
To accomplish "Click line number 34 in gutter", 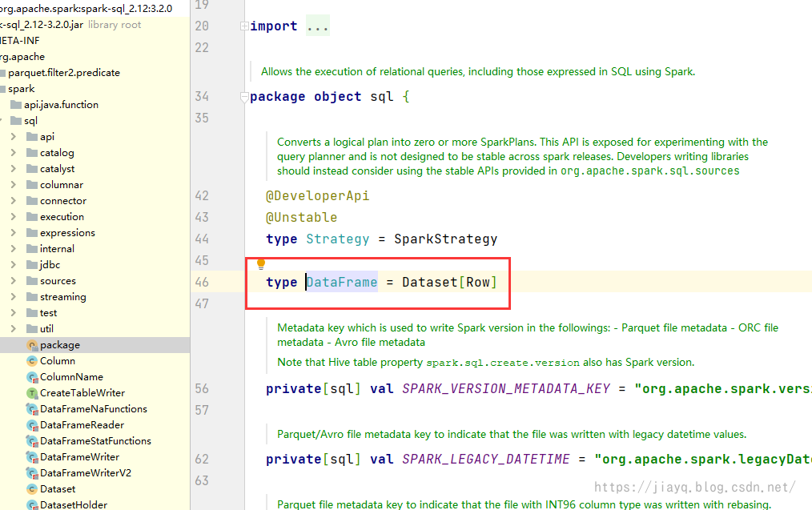I will click(202, 97).
